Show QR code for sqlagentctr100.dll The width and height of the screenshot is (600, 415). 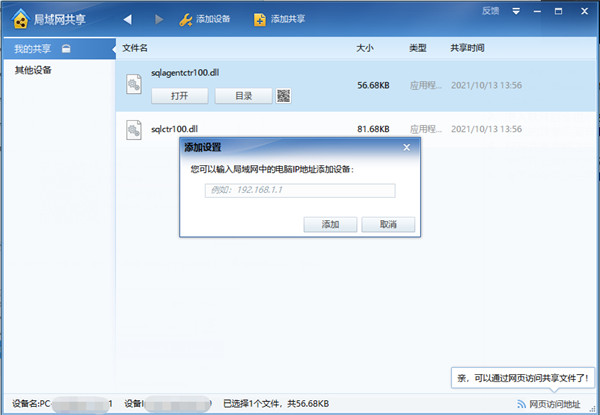[283, 96]
